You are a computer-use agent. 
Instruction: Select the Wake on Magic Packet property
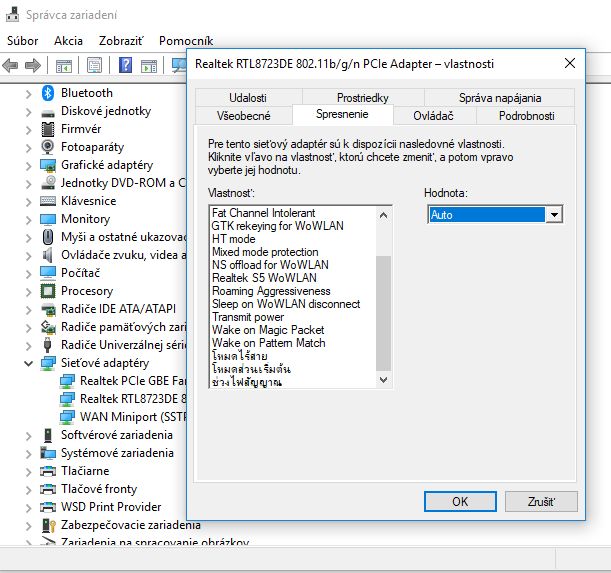268,330
